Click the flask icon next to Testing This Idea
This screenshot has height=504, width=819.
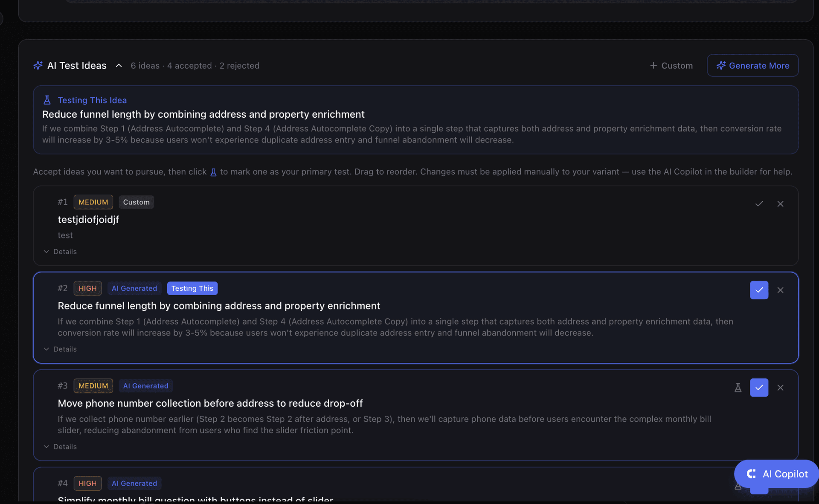click(x=47, y=100)
